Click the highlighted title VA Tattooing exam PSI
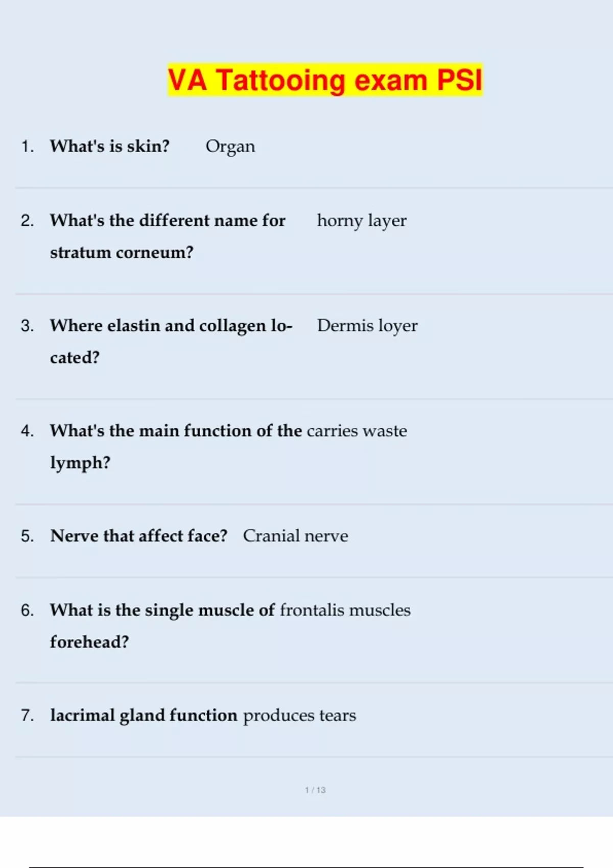Screen dimensions: 613x868 coord(325,80)
